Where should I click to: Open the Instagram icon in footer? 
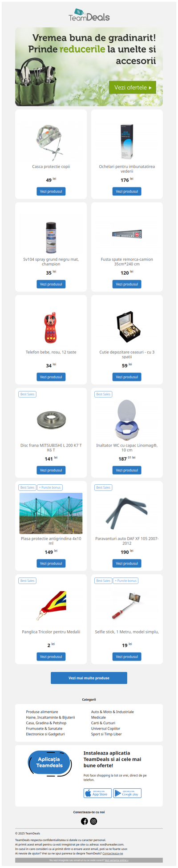[x=93, y=821]
